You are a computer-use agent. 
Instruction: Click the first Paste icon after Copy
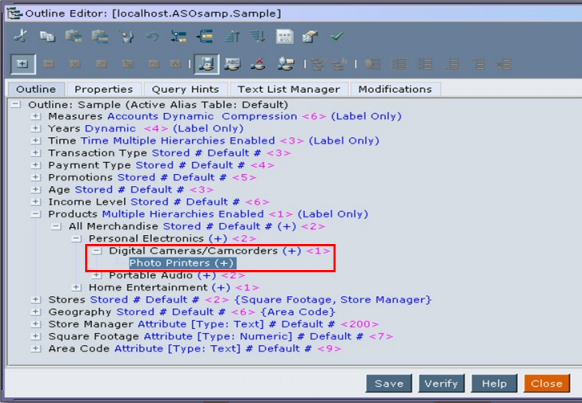click(x=73, y=36)
